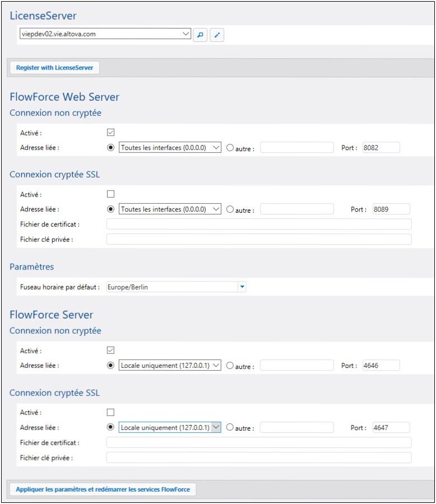Select Locale uniquement radio for FlowForce Server unencrypted

pyautogui.click(x=110, y=366)
